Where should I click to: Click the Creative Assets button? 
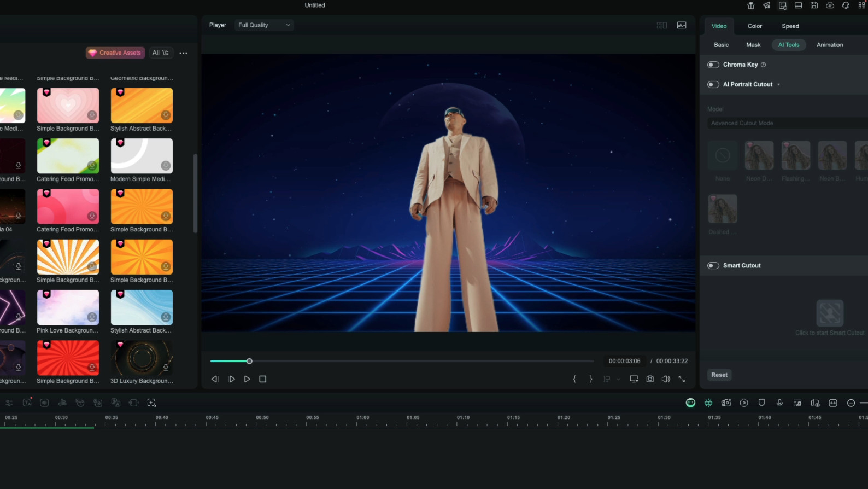[115, 53]
